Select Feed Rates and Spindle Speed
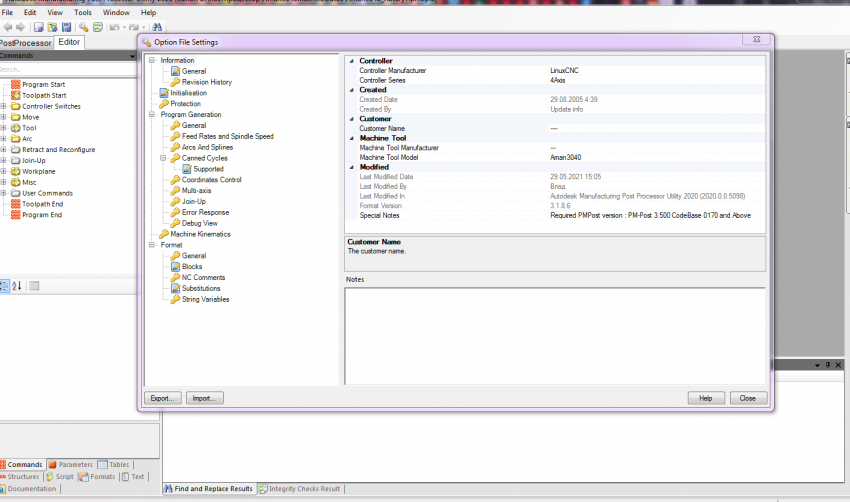850x502 pixels. (x=227, y=136)
